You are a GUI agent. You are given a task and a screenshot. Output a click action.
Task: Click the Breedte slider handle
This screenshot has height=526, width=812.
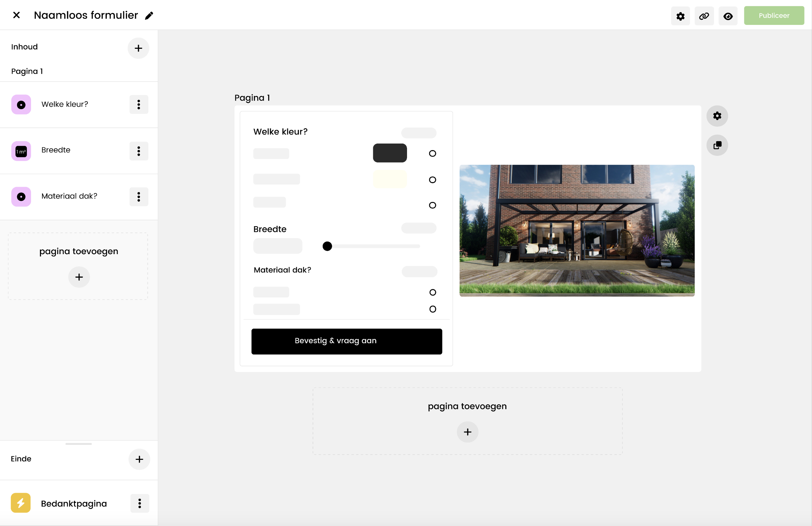tap(327, 246)
